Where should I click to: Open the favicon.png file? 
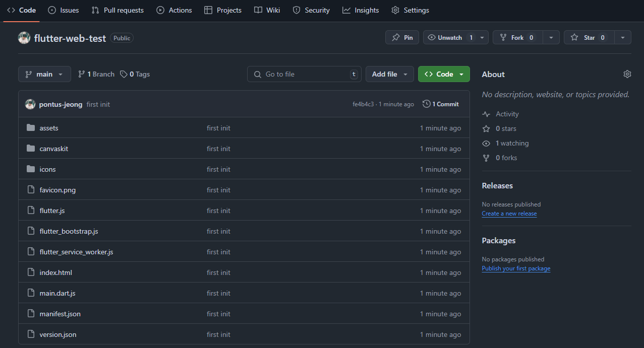[x=57, y=190]
